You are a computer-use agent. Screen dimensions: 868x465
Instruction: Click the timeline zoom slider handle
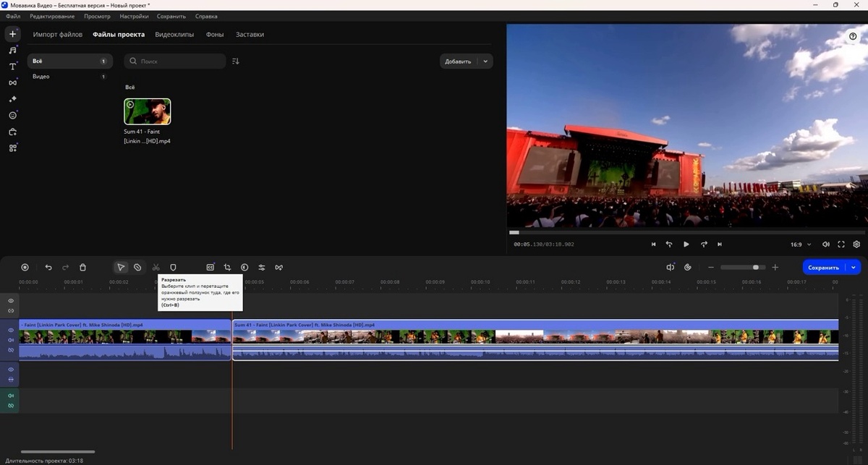(756, 268)
